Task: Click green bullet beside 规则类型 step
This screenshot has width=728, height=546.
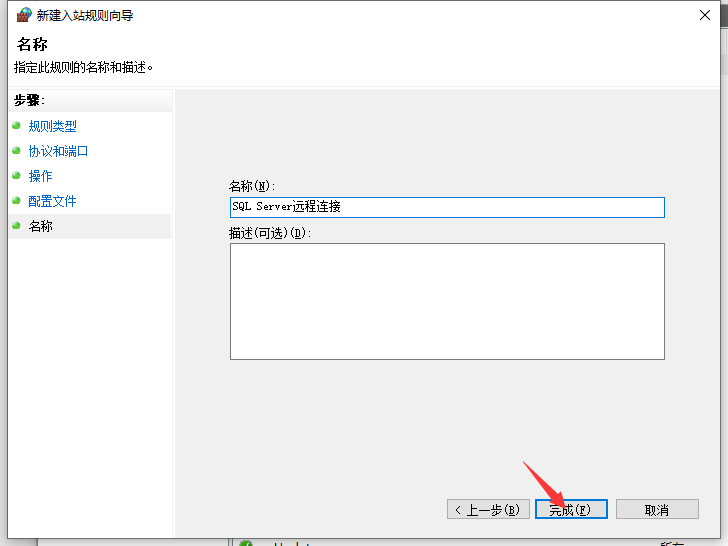Action: [x=16, y=126]
